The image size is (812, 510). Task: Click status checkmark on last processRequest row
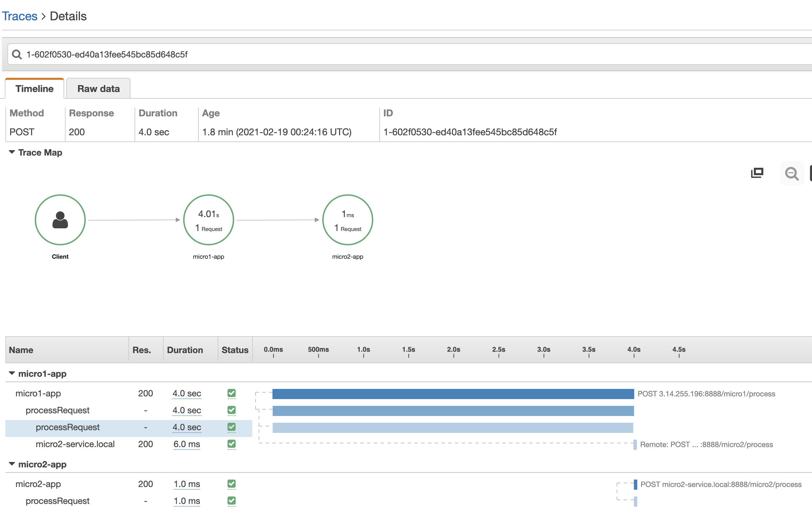232,501
